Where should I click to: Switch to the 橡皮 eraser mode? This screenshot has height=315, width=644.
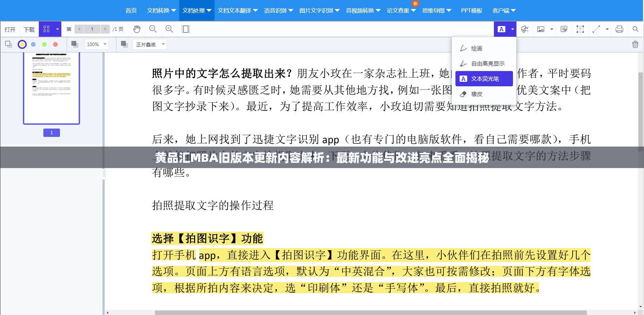[477, 94]
